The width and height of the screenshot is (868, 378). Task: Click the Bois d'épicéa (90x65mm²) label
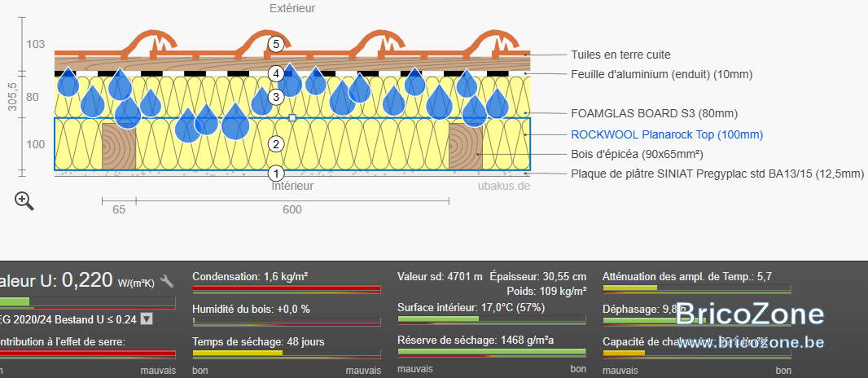click(638, 154)
